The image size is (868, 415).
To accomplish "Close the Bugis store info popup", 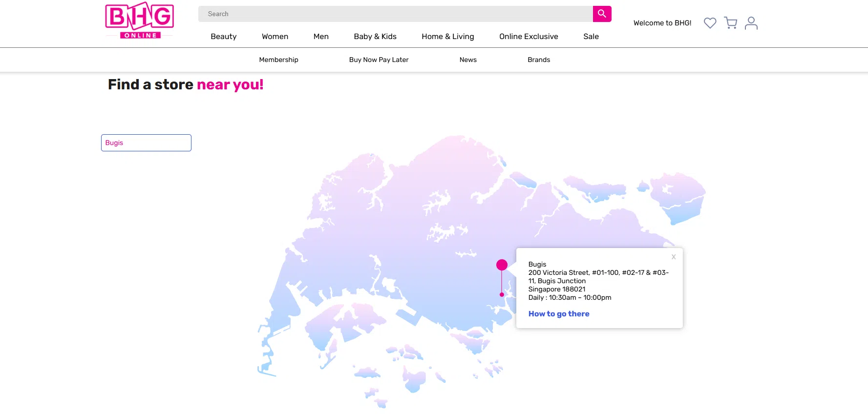I will click(673, 257).
